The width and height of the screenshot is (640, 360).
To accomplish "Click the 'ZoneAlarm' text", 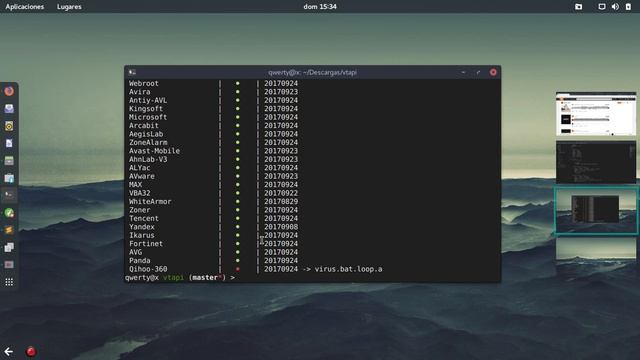I will tap(148, 142).
